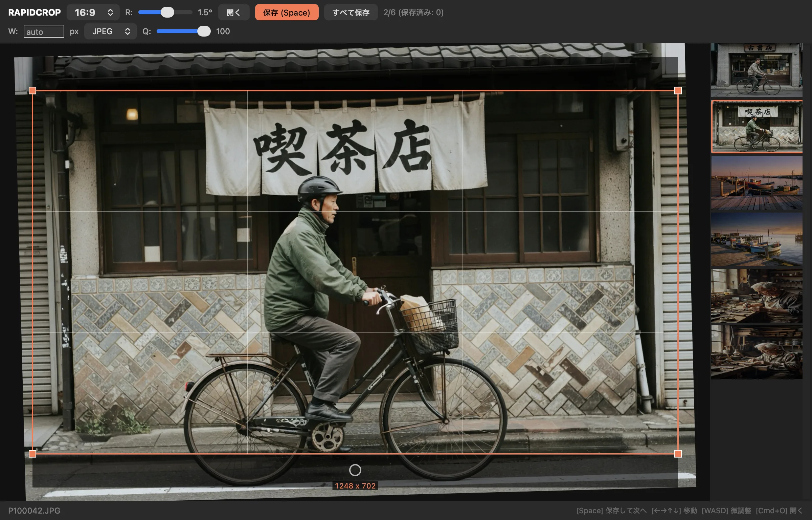Select the bookstore cyclist thumbnail
Screen dimensions: 812x520
(757, 70)
